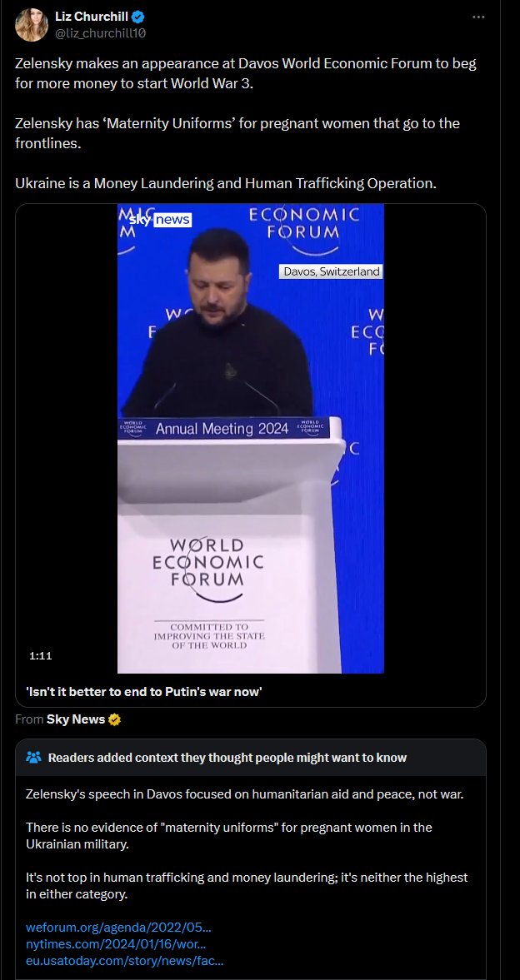Click the note line about 'maternity uniforms' evidence

pos(229,836)
